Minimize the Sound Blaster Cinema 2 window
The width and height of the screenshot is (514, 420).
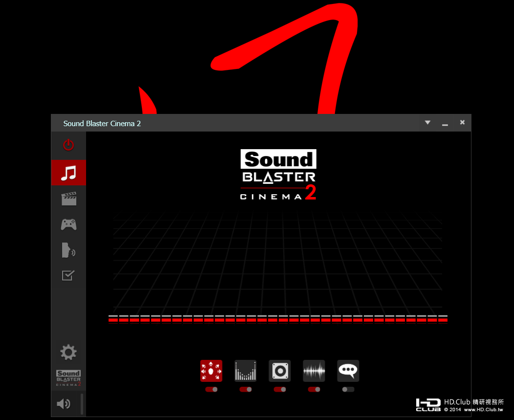[x=445, y=125]
